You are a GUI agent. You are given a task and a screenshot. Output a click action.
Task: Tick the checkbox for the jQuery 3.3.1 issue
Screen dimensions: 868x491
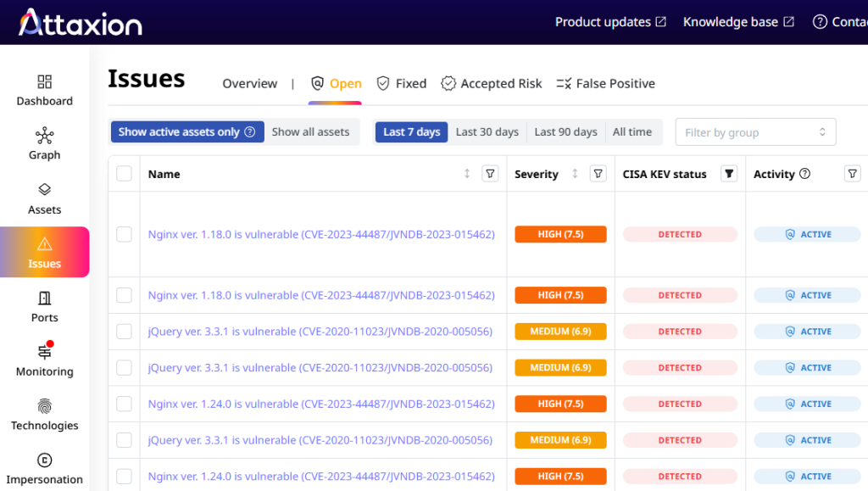tap(124, 332)
